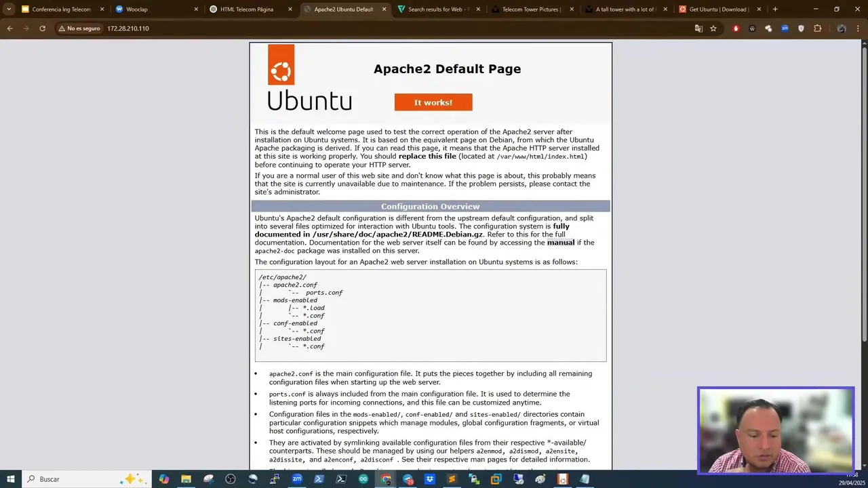Open the extensions puzzle-piece menu
Image resolution: width=868 pixels, height=488 pixels.
point(817,28)
